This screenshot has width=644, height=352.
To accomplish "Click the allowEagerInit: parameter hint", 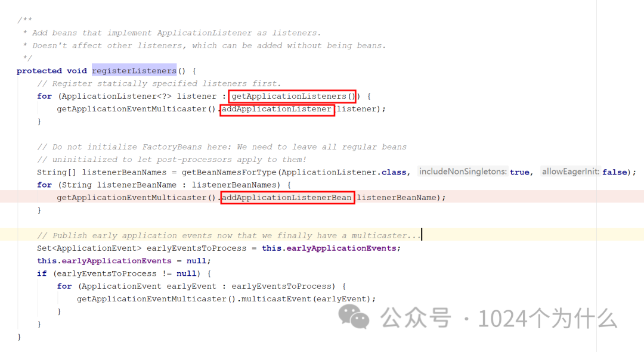I will tap(571, 172).
